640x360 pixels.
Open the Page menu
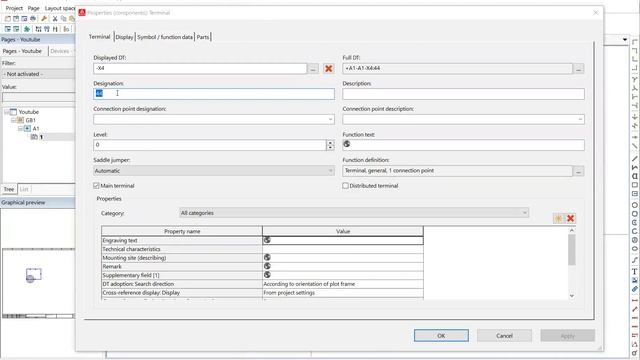(x=33, y=8)
